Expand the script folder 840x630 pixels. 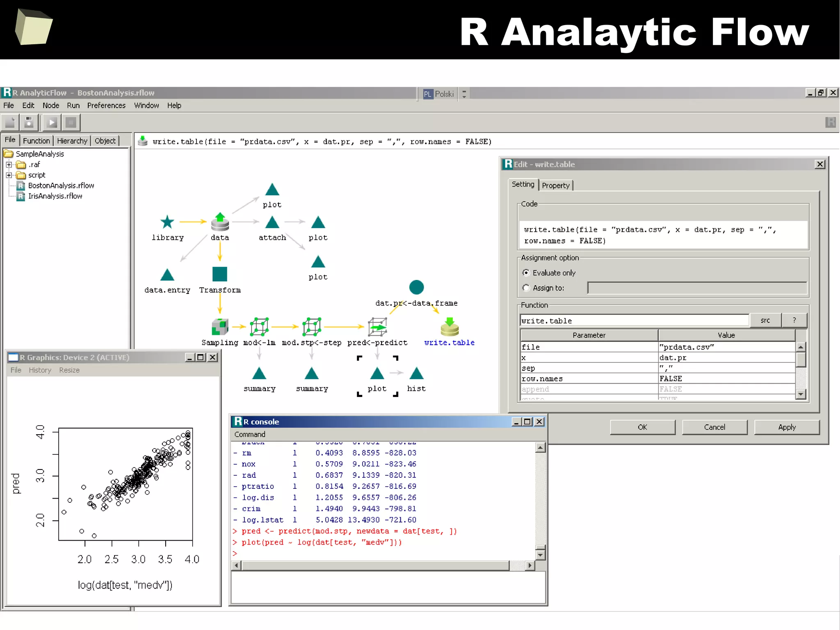pyautogui.click(x=9, y=175)
